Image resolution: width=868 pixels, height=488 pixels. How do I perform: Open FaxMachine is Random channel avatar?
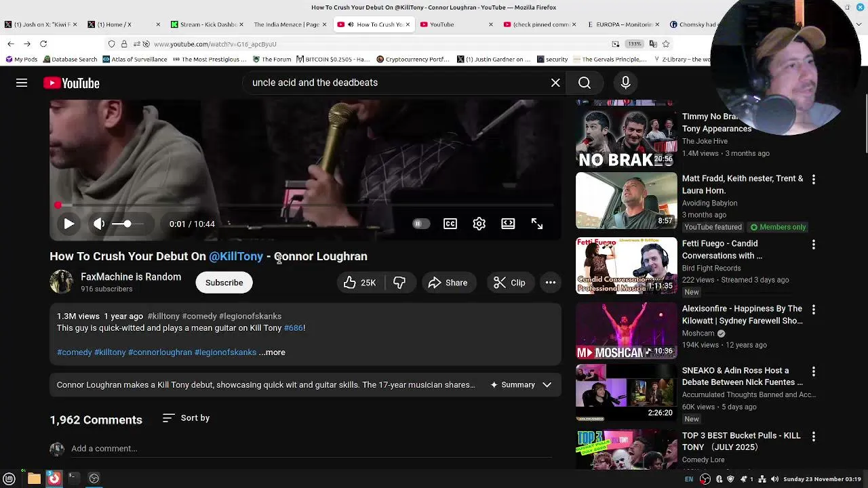(x=61, y=282)
